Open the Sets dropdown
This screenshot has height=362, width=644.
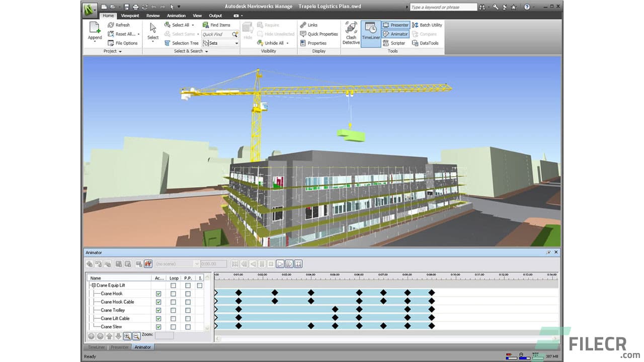pyautogui.click(x=236, y=43)
